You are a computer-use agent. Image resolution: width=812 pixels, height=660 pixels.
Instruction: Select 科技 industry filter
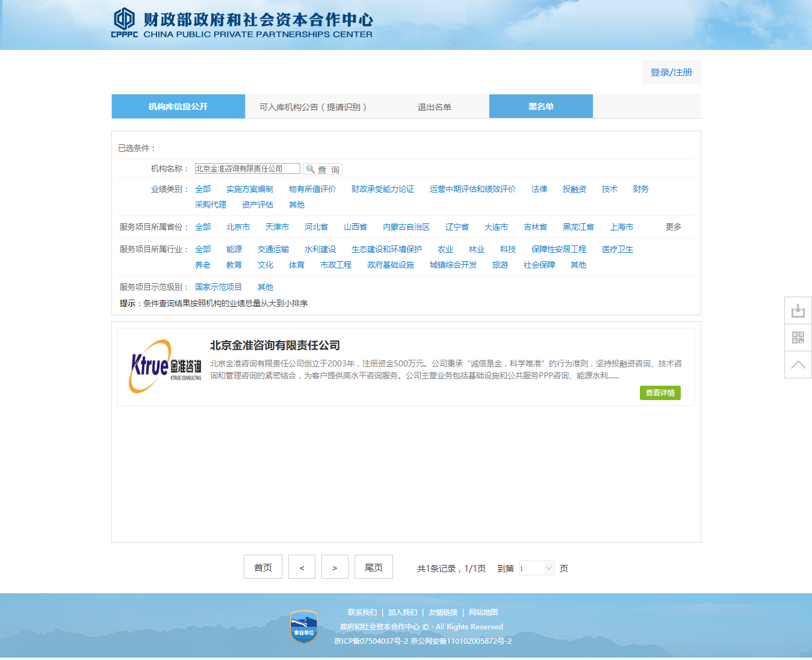tap(508, 249)
